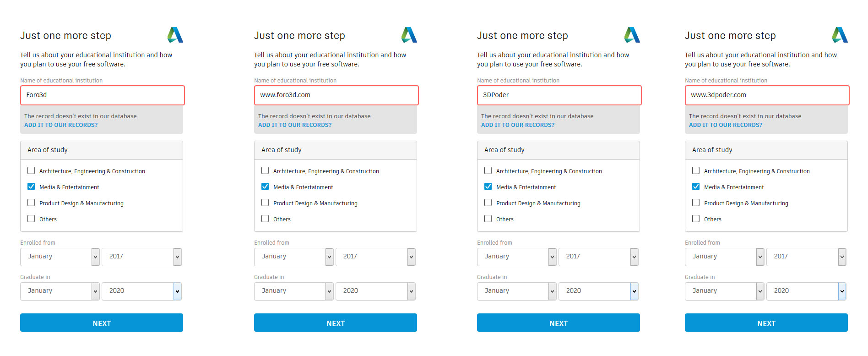Focus the institution name field containing 3DPoder
Image resolution: width=868 pixels, height=356 pixels.
tap(559, 95)
